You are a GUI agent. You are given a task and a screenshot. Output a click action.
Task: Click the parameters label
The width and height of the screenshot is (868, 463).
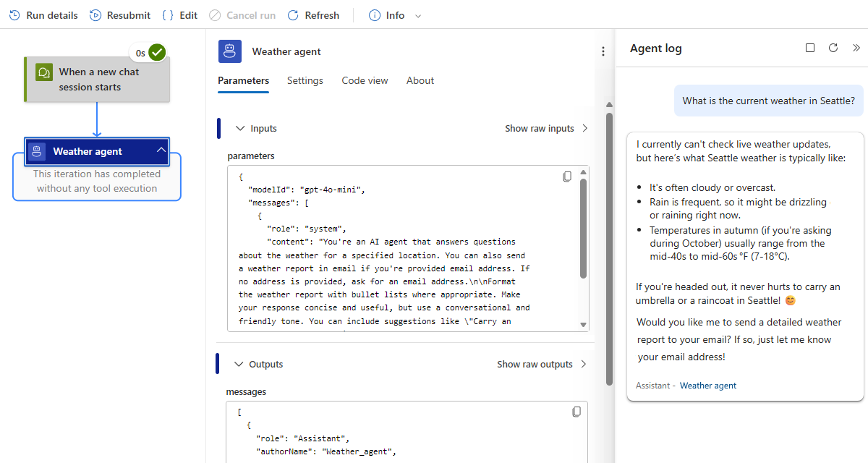click(251, 156)
